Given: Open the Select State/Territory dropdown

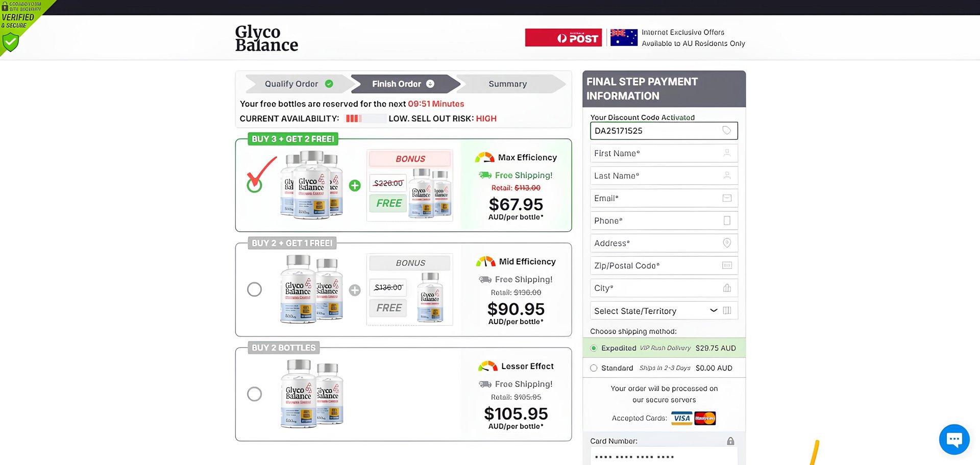Looking at the screenshot, I should point(664,310).
